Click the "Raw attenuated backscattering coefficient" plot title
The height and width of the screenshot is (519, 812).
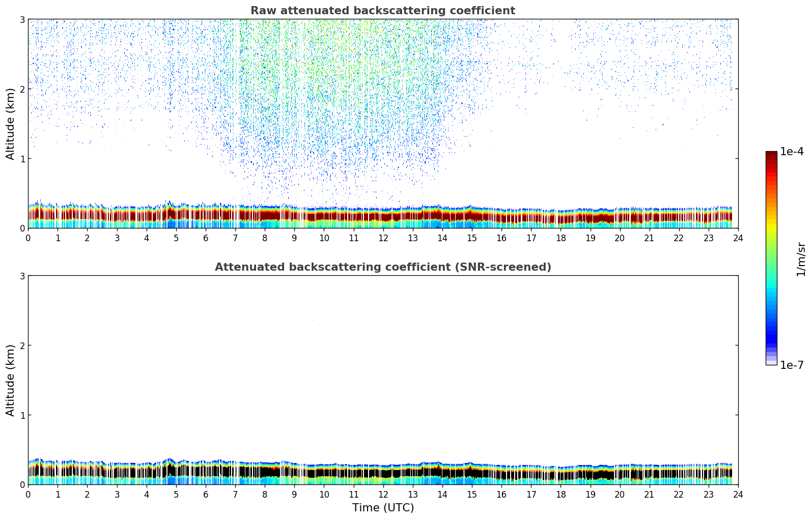point(382,11)
